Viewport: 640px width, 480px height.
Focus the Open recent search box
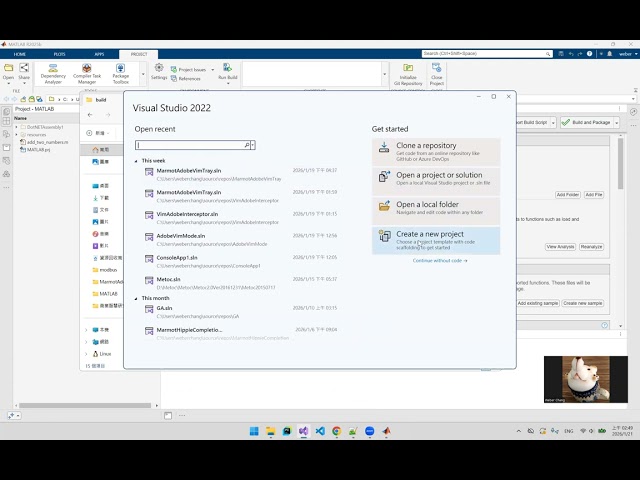(x=190, y=145)
